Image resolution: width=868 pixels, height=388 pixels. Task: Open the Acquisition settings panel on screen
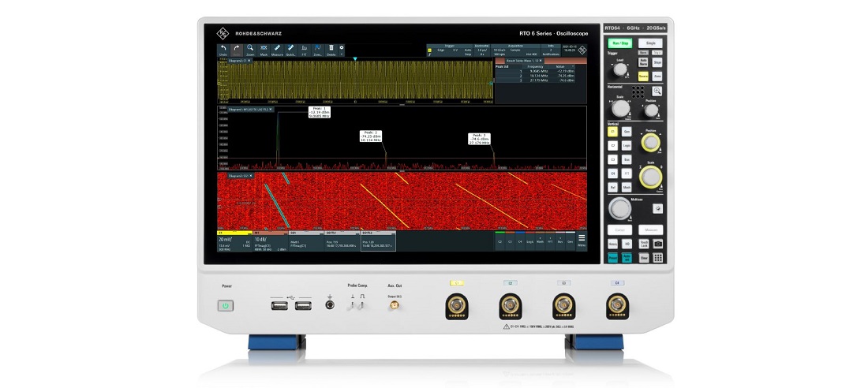tap(516, 50)
